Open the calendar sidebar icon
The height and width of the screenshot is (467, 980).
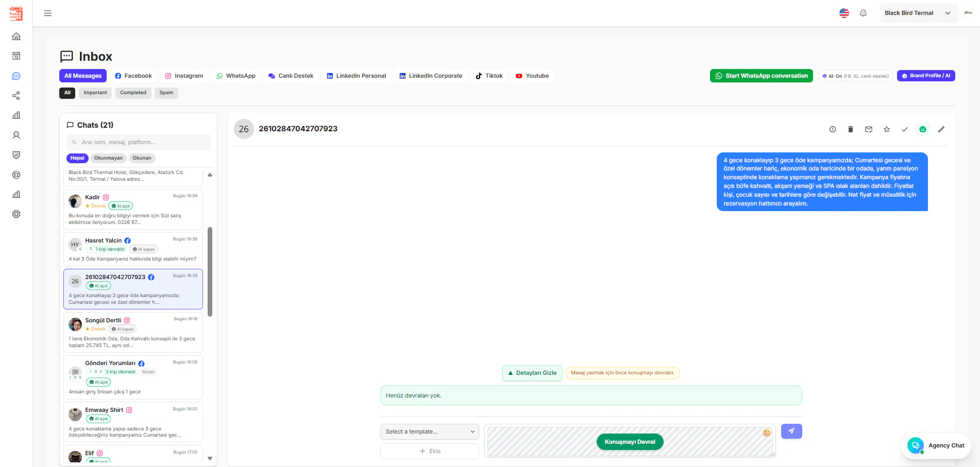[16, 56]
